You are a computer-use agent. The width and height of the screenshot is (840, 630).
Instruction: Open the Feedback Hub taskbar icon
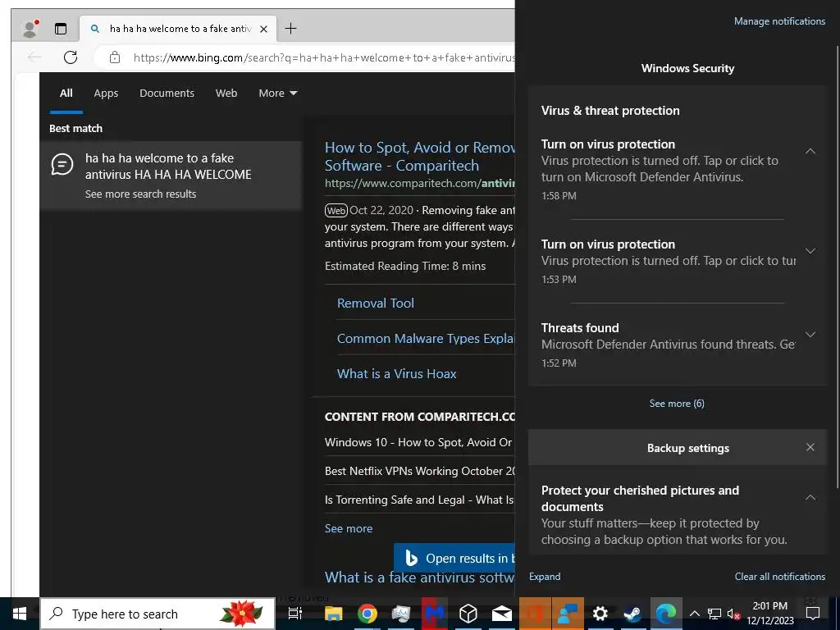coord(567,614)
